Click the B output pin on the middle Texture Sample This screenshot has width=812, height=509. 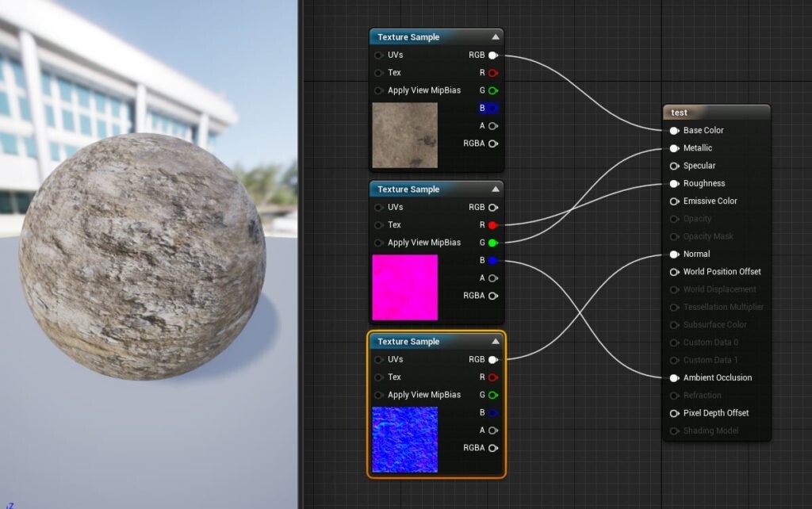click(493, 260)
